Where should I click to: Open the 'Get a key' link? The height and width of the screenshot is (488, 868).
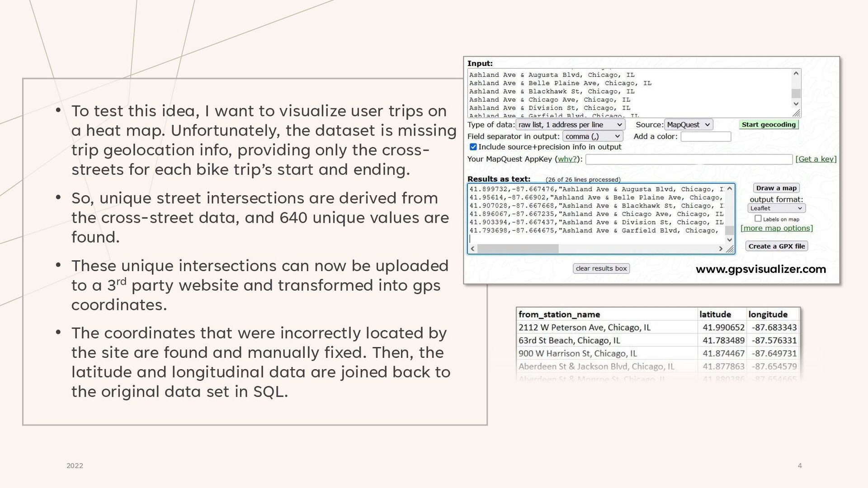816,159
